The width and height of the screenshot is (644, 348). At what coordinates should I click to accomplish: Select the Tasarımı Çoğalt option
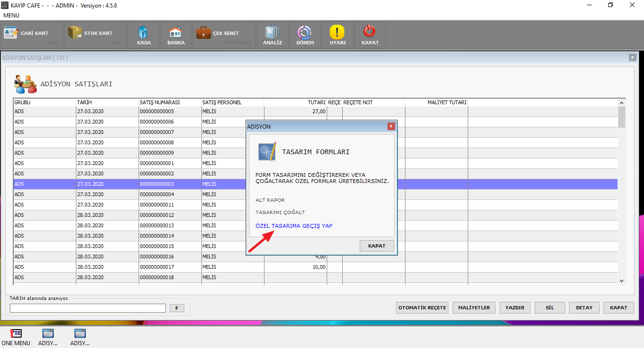pyautogui.click(x=280, y=213)
